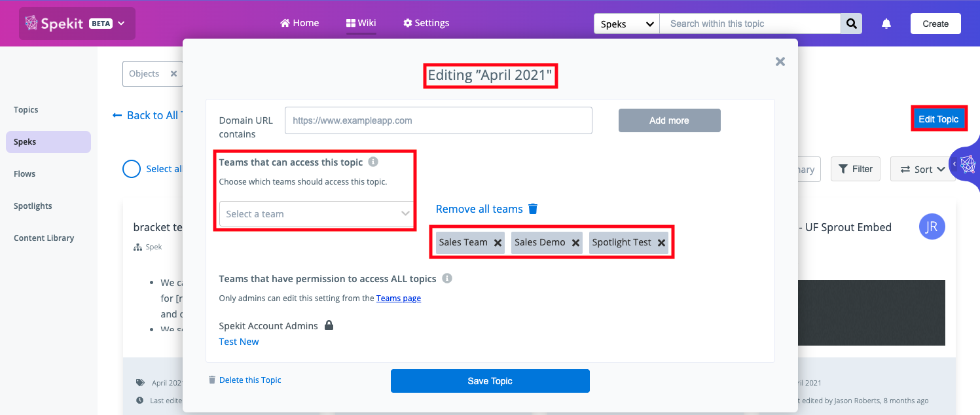Open the Sort dropdown

click(922, 169)
